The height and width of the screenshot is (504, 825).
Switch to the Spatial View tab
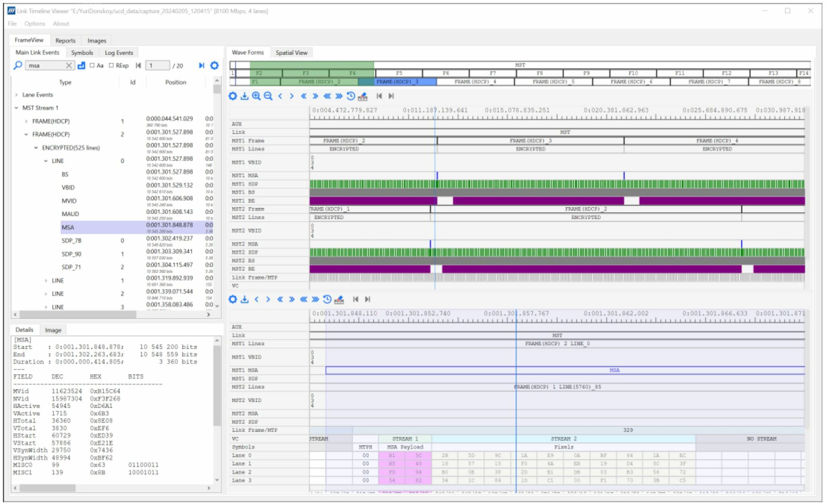click(291, 53)
